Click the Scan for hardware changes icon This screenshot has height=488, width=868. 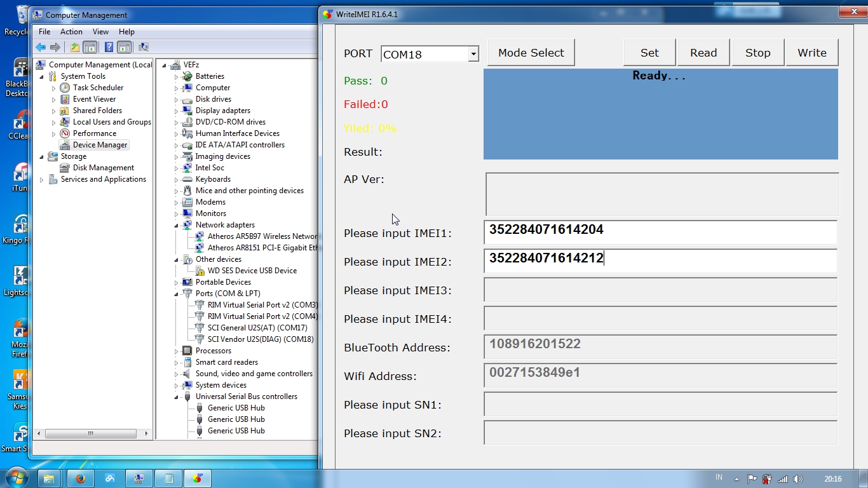coord(144,47)
